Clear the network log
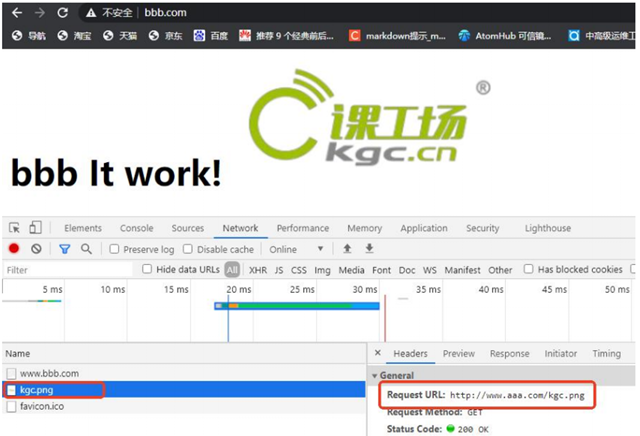 point(36,249)
